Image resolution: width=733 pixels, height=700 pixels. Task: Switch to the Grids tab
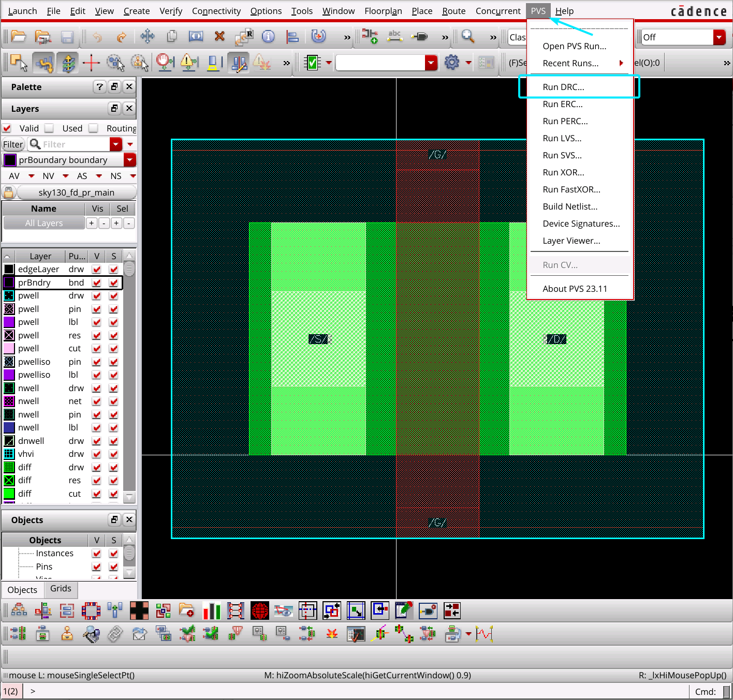point(61,589)
